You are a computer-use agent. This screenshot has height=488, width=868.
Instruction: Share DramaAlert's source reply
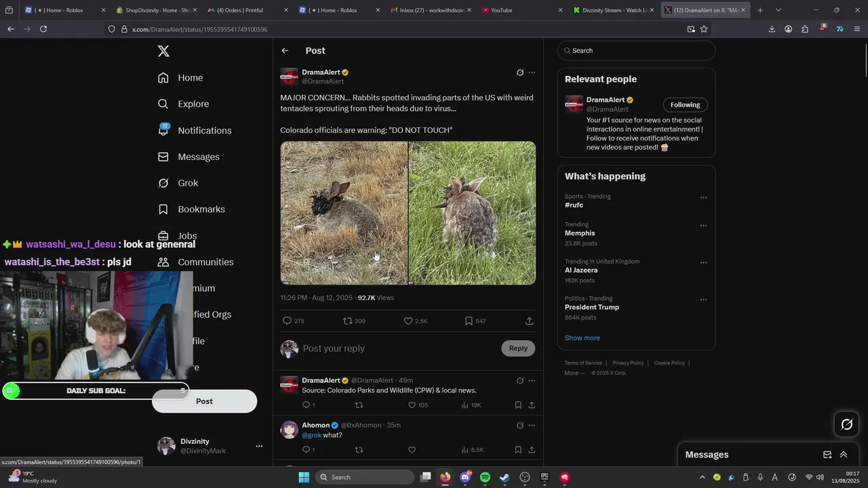pos(532,405)
